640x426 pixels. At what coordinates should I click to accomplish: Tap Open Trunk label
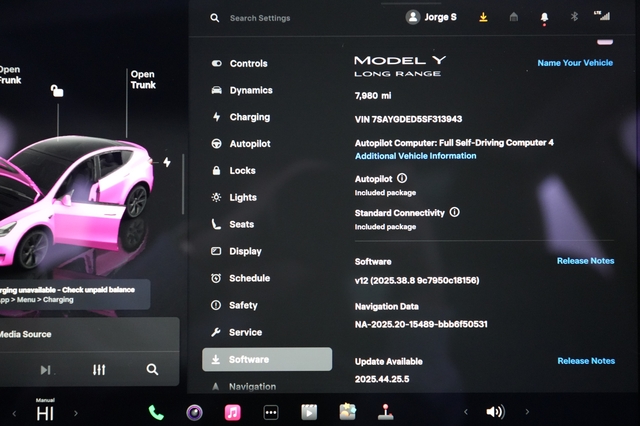[x=143, y=80]
